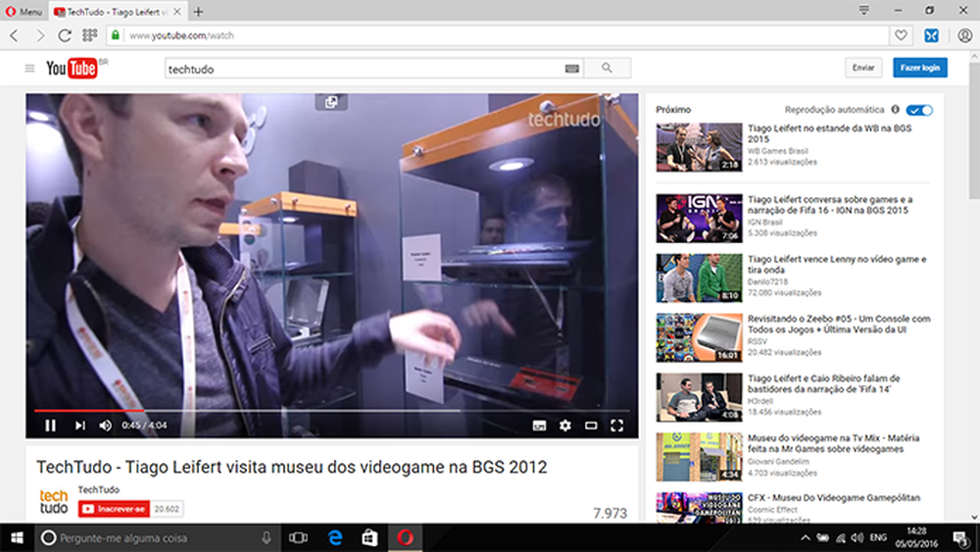Open the tab menu icon in title bar
This screenshot has height=552, width=980.
tap(863, 10)
